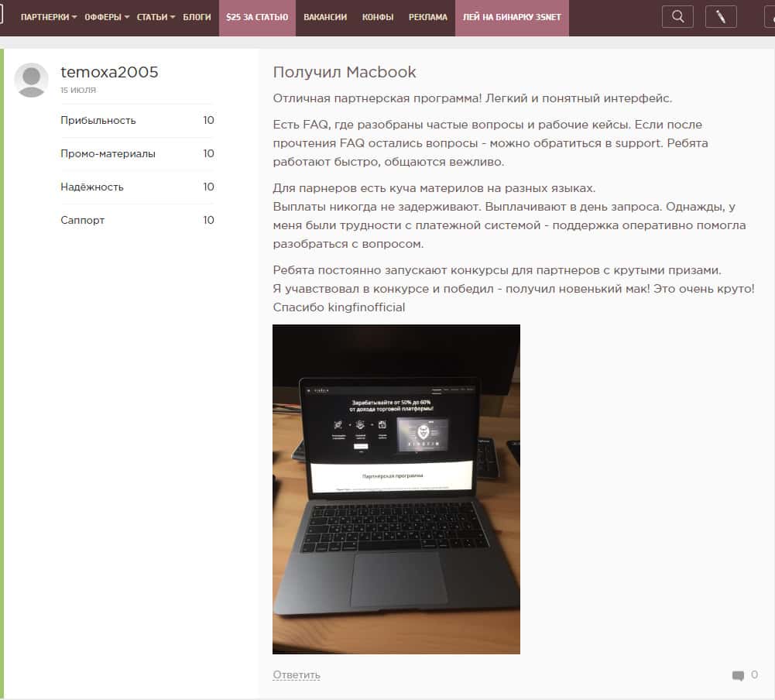Click the Ответить reply link
The image size is (775, 700).
pyautogui.click(x=296, y=675)
